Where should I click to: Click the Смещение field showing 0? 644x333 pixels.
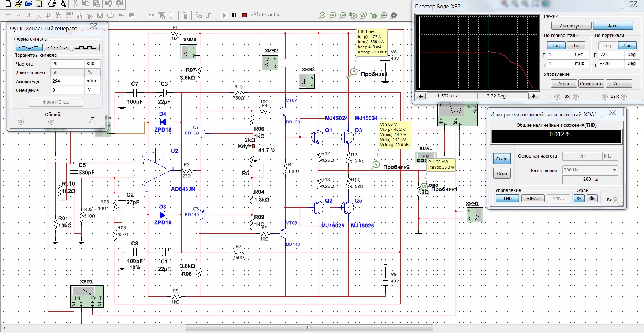68,90
